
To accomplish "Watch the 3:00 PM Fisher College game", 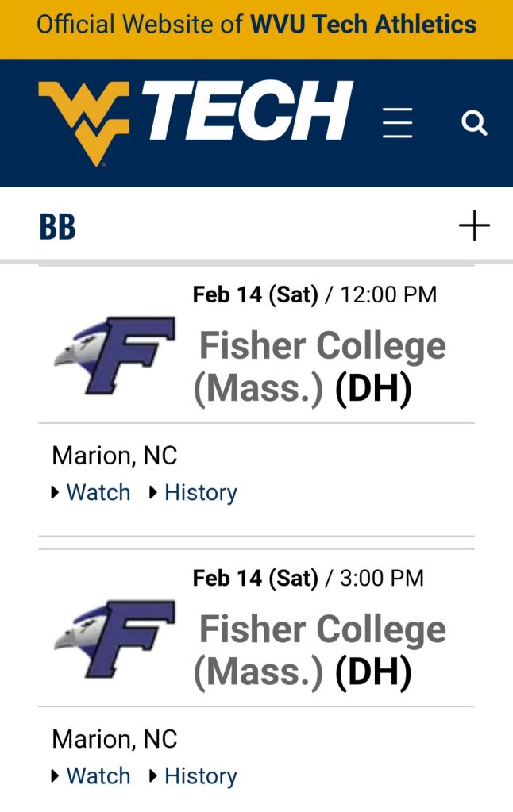I will (x=98, y=775).
